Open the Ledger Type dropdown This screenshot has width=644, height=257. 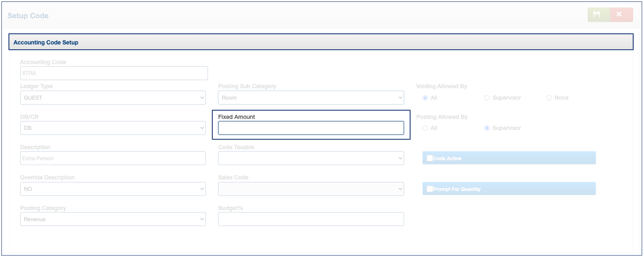[112, 98]
